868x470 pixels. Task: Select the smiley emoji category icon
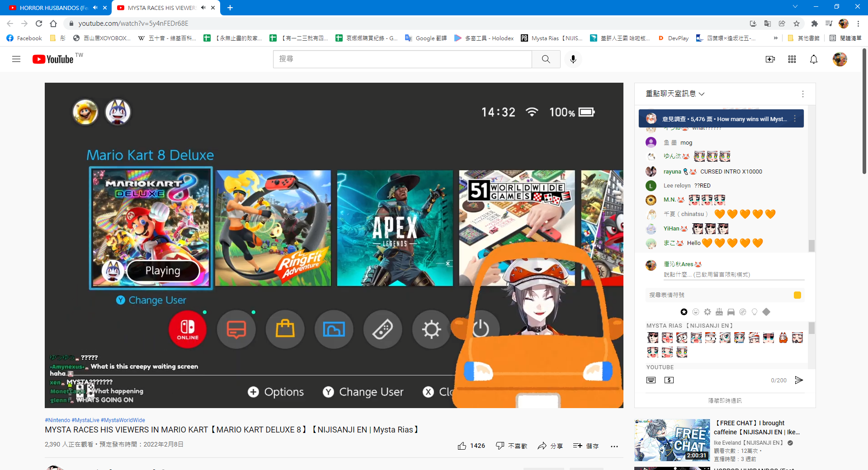click(x=696, y=312)
